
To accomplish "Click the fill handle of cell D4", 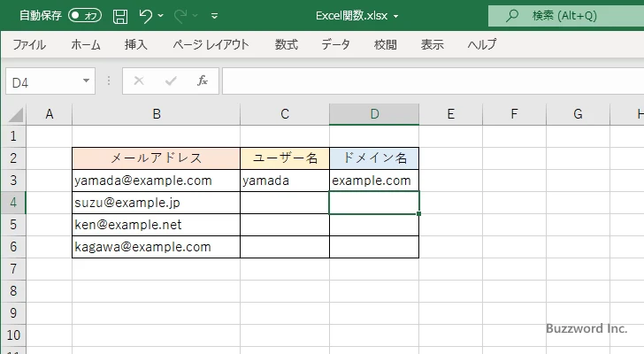I will (x=418, y=213).
